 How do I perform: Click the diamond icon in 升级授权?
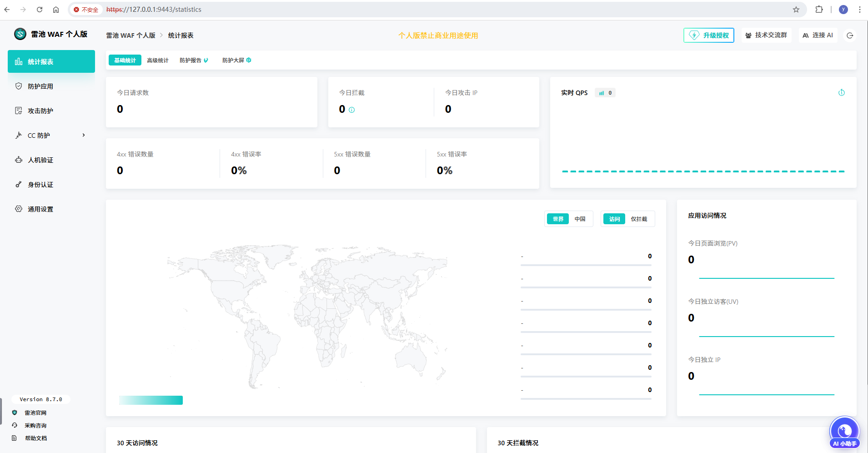694,35
